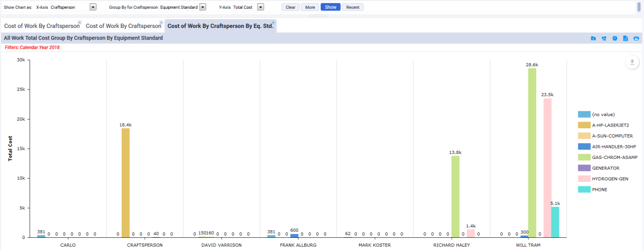Toggle the HYDROGEN-GEN legend color swatch
The image size is (644, 251).
pyautogui.click(x=584, y=179)
